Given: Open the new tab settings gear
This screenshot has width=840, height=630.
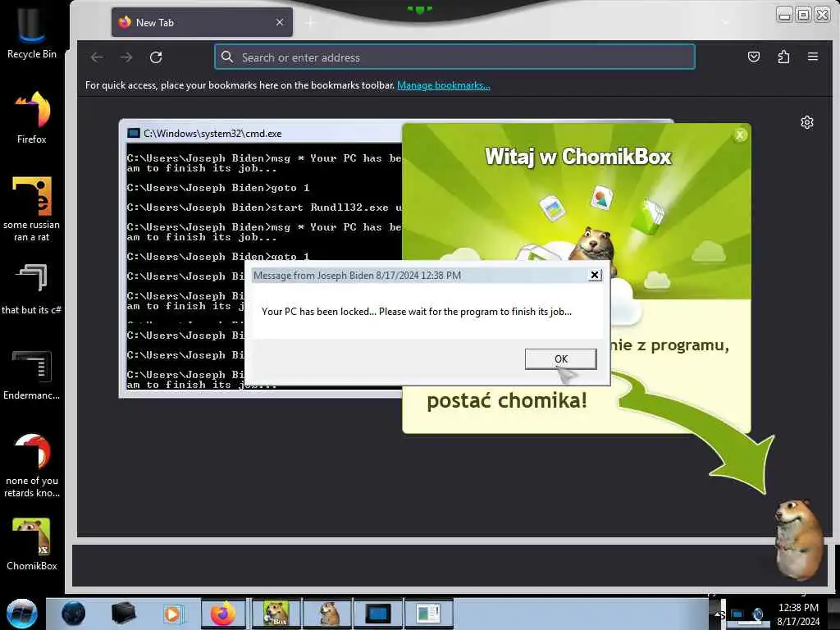Looking at the screenshot, I should [x=807, y=122].
